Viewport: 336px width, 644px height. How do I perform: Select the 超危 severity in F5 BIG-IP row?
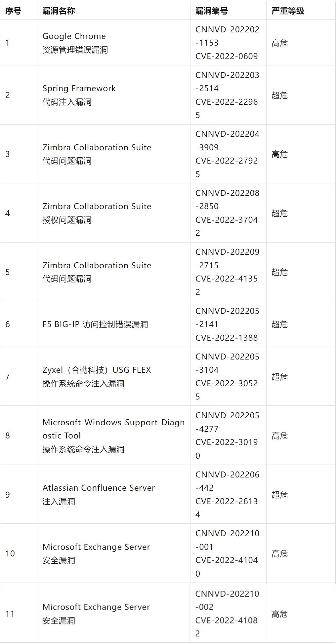(279, 324)
